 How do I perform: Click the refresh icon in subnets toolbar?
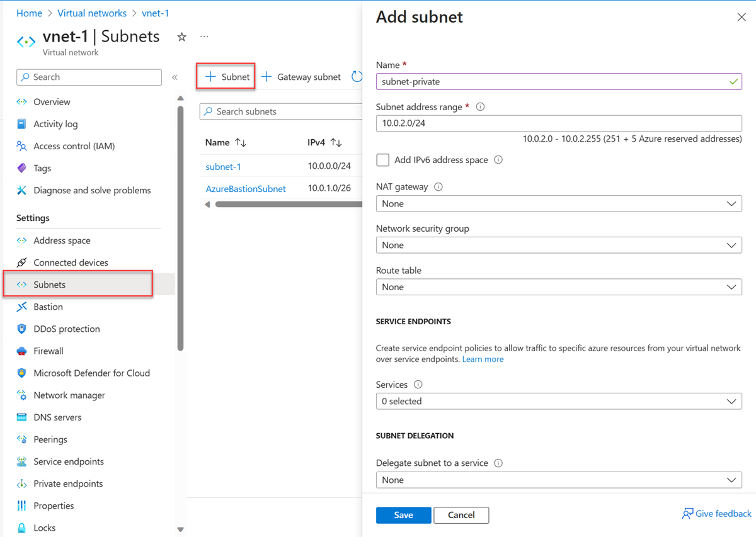357,77
